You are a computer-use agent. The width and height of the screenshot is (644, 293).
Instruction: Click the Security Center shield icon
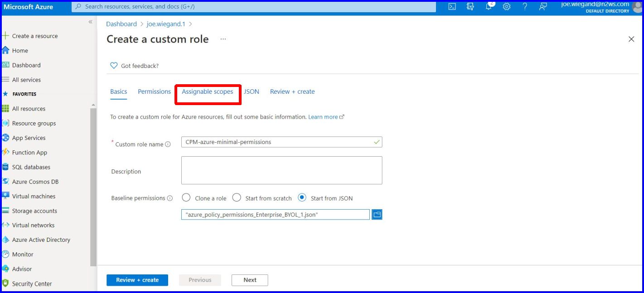(5, 283)
